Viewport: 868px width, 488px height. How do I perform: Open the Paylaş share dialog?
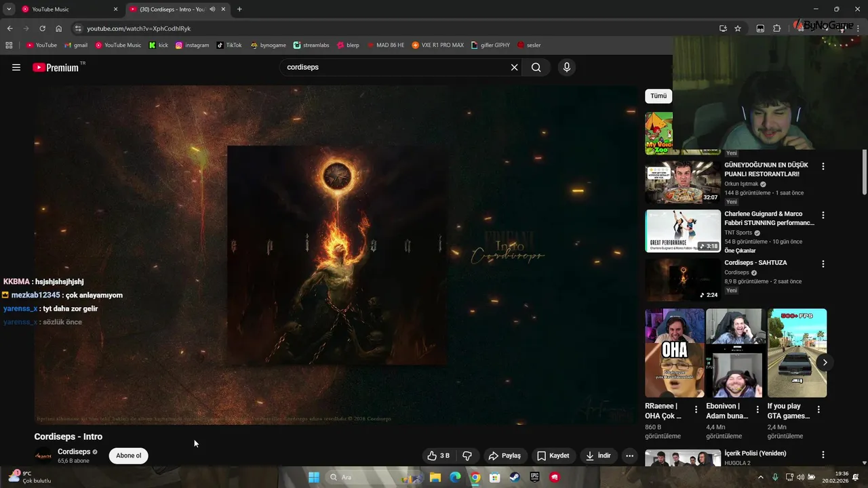tap(505, 455)
